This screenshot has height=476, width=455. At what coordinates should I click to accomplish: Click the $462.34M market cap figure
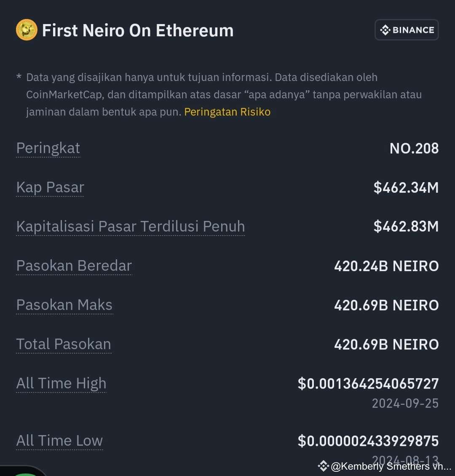point(405,188)
